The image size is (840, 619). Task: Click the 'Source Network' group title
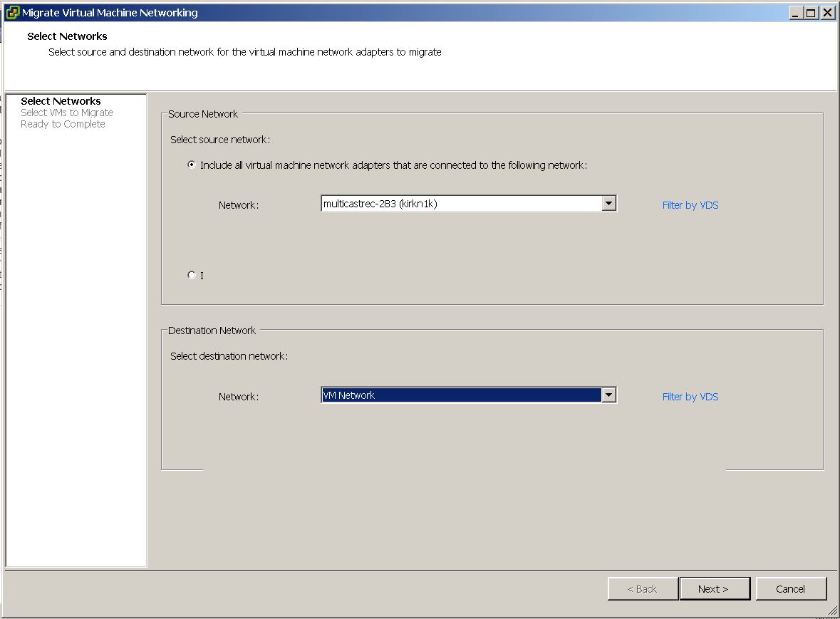tap(203, 114)
